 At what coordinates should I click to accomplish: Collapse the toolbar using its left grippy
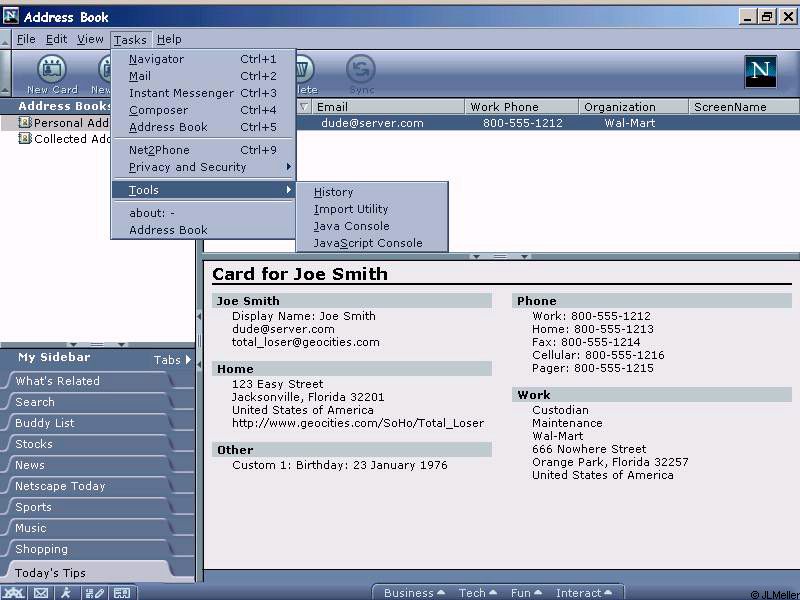coord(5,73)
